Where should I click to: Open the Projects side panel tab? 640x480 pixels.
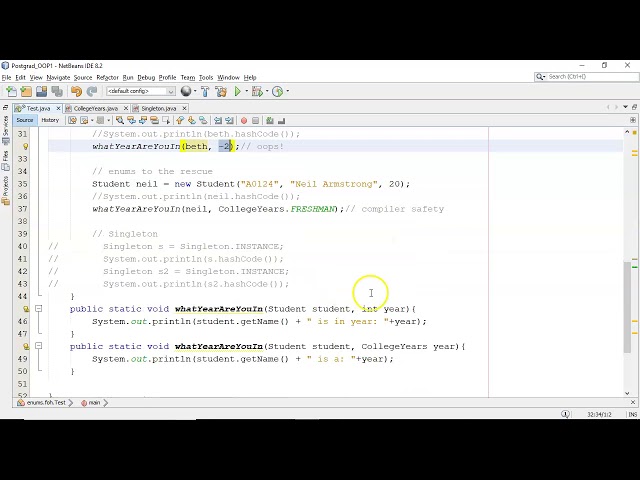[5, 190]
